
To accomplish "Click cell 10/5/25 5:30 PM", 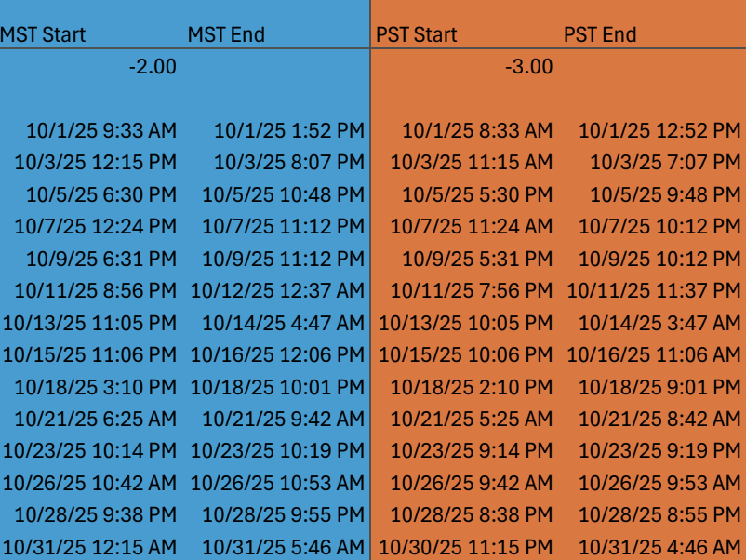I will coord(465,194).
